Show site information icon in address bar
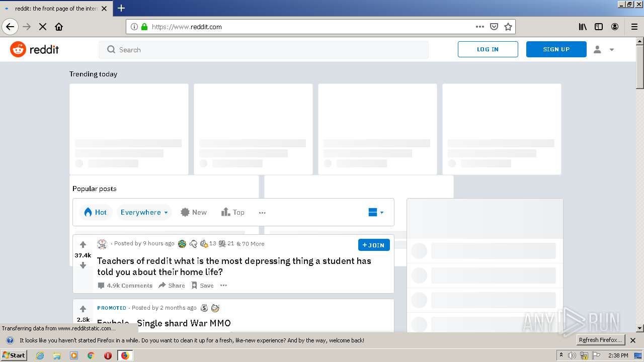The image size is (644, 362). coord(134,27)
